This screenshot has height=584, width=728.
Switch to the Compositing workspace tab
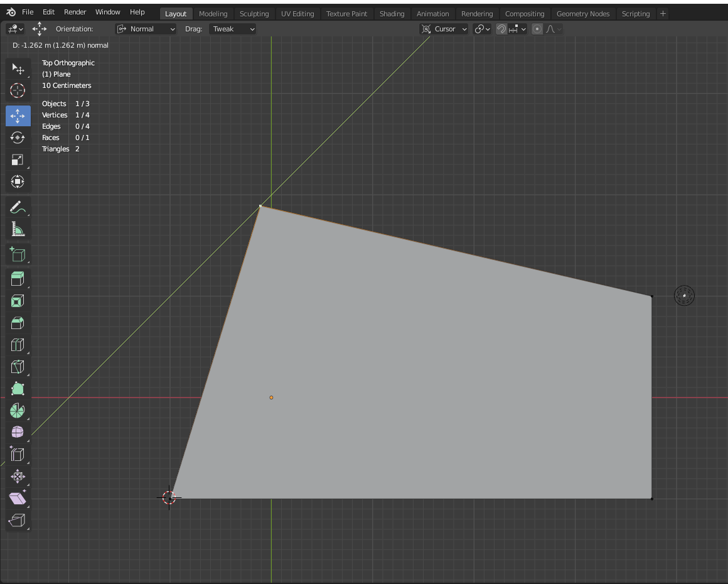(525, 14)
